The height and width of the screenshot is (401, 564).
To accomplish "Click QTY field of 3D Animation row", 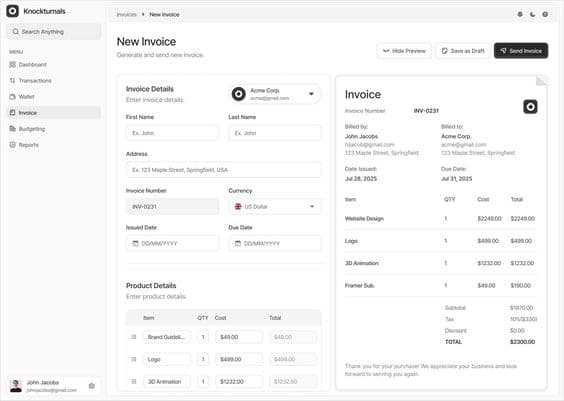I will [203, 382].
